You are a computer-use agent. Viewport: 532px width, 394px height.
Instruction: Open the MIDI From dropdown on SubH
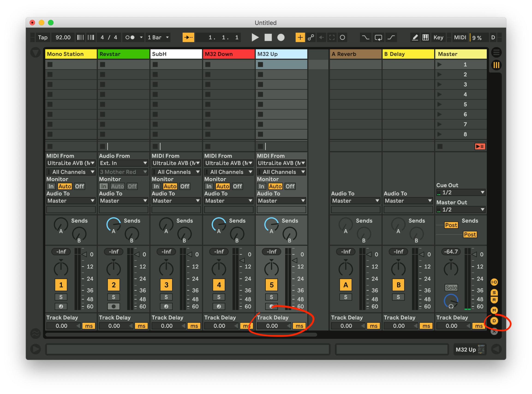[x=176, y=163]
